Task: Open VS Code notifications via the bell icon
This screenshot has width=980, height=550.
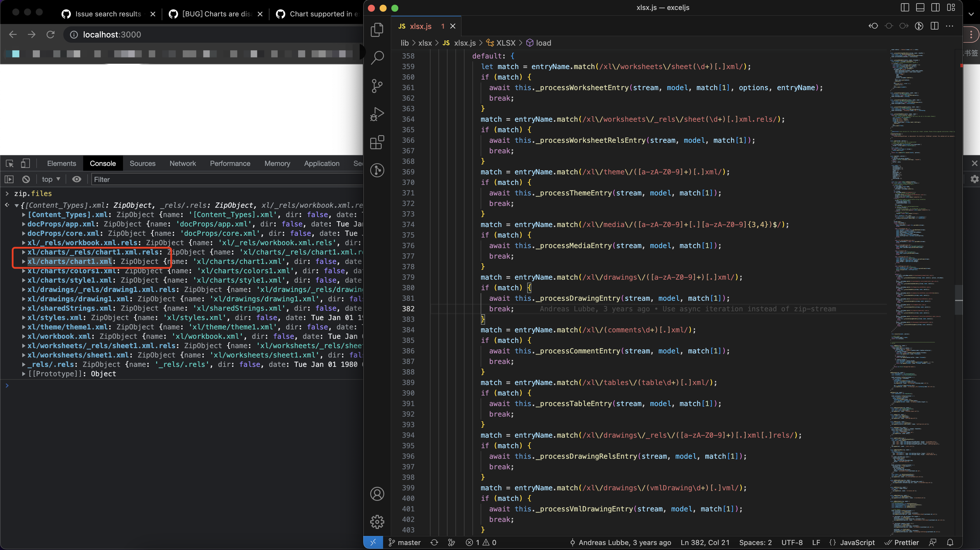Action: pyautogui.click(x=950, y=542)
